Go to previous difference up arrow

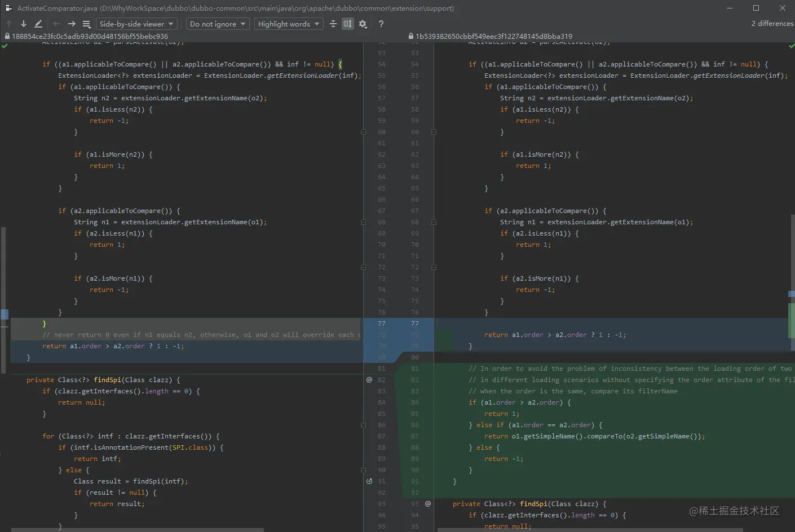pyautogui.click(x=9, y=24)
